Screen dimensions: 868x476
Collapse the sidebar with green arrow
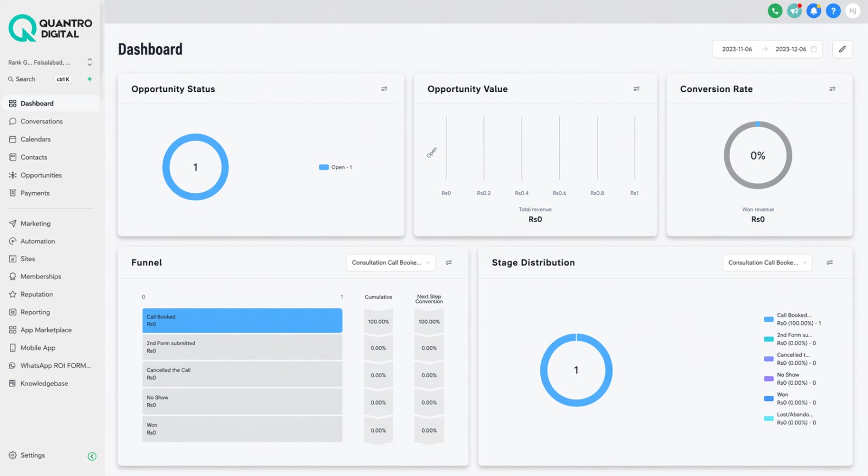point(92,456)
